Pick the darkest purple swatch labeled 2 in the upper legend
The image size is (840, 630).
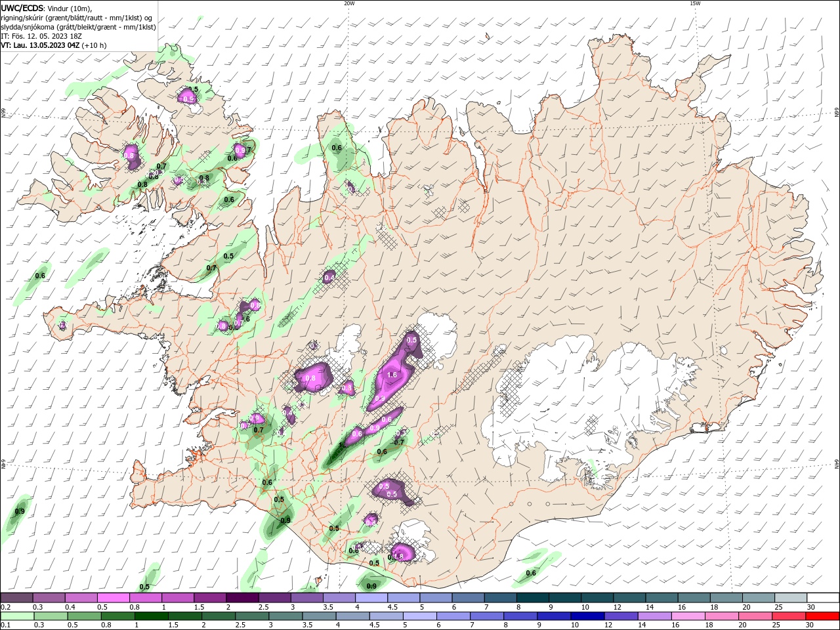pos(241,598)
